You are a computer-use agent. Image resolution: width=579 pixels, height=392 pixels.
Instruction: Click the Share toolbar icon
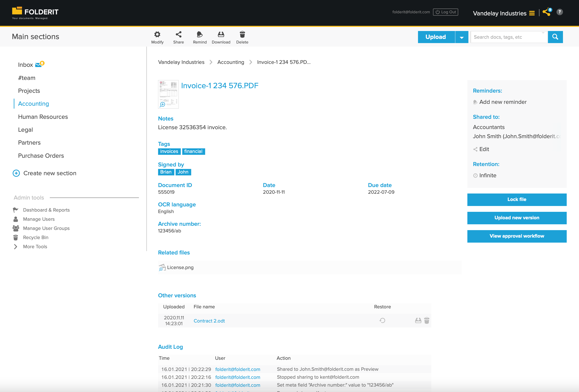tap(178, 34)
